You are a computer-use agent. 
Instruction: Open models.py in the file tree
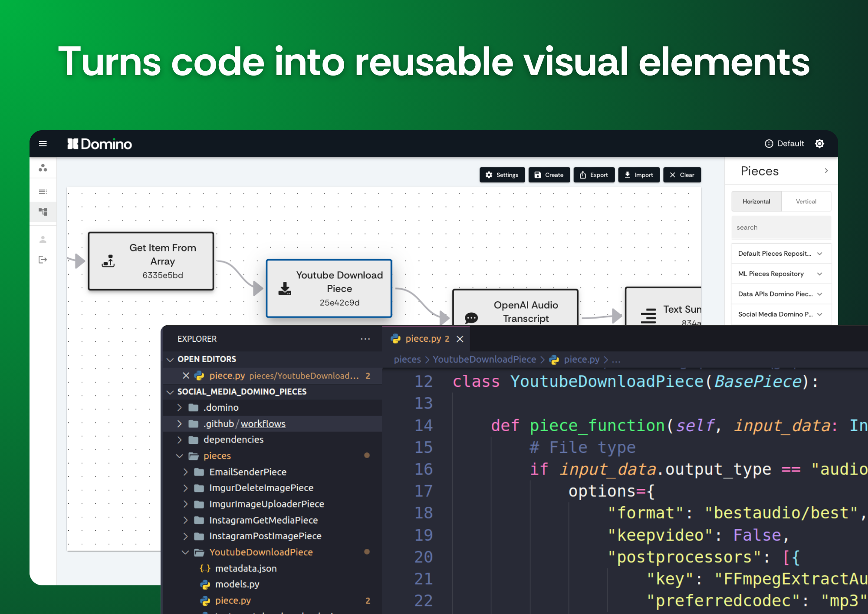237,584
